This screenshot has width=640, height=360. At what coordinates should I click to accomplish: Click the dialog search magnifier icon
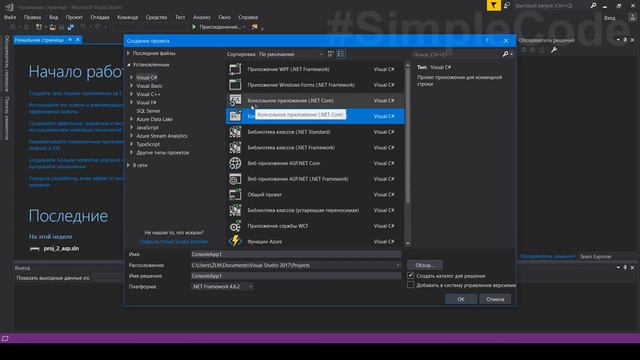(505, 54)
